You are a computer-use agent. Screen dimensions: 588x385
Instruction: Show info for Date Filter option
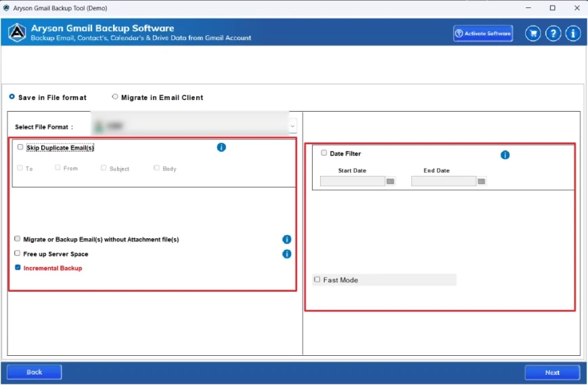click(505, 155)
